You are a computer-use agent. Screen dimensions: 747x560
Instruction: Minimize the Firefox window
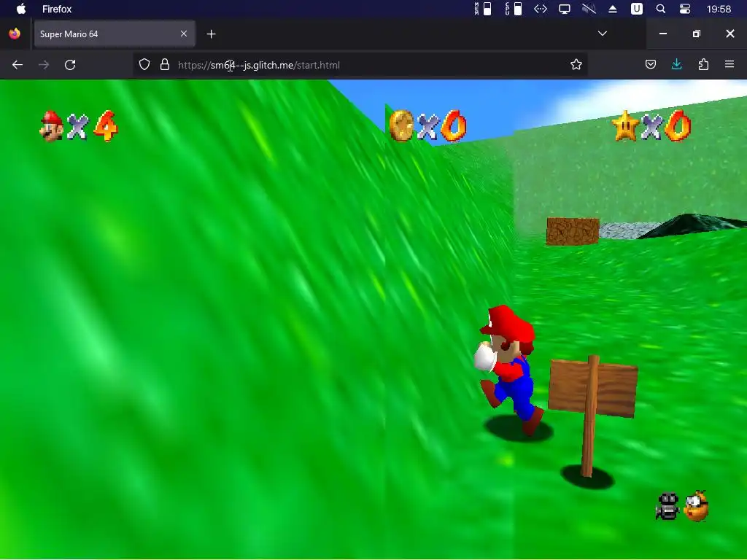[662, 34]
